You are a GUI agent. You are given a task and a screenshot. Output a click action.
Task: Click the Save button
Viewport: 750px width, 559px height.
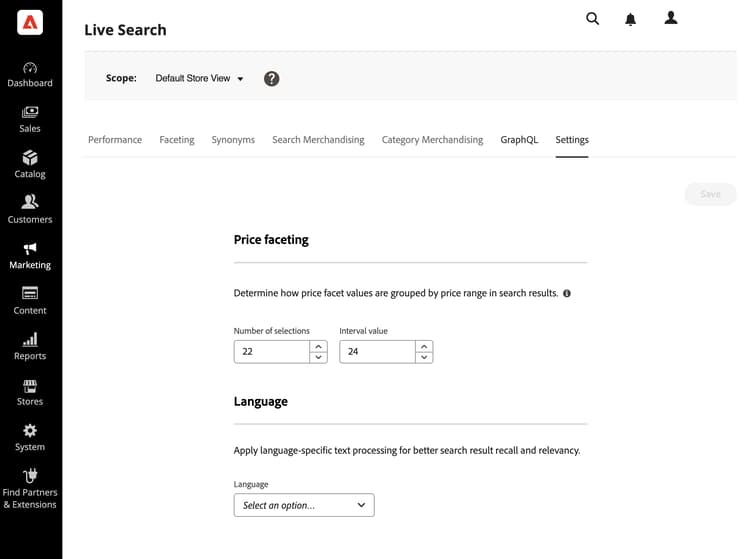coord(710,194)
